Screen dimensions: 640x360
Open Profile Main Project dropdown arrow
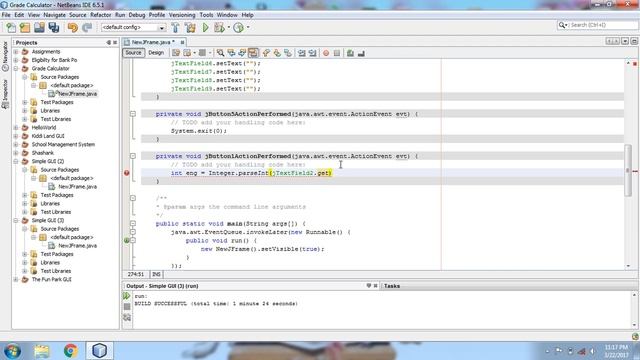click(x=248, y=27)
